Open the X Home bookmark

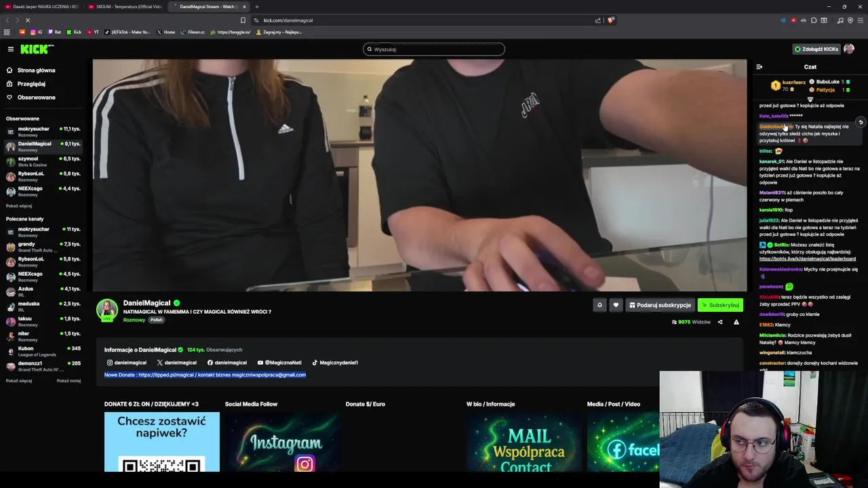[x=166, y=32]
